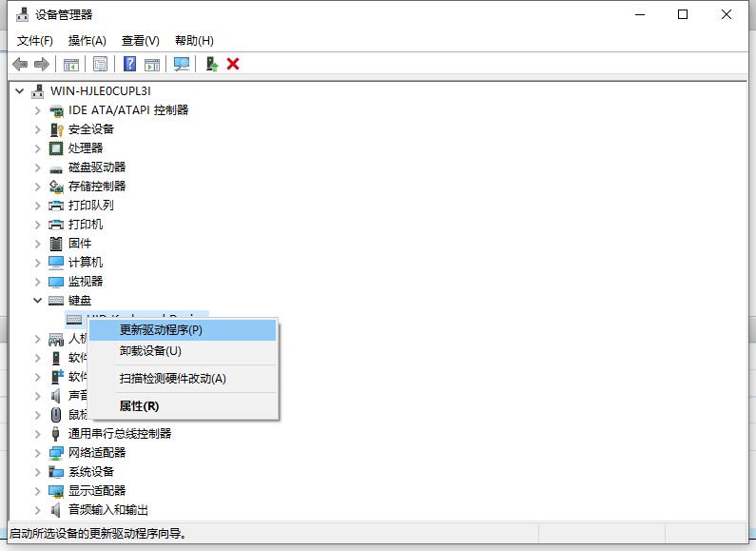756x551 pixels.
Task: Click the 磁盘驱动器 drive icon
Action: click(56, 168)
